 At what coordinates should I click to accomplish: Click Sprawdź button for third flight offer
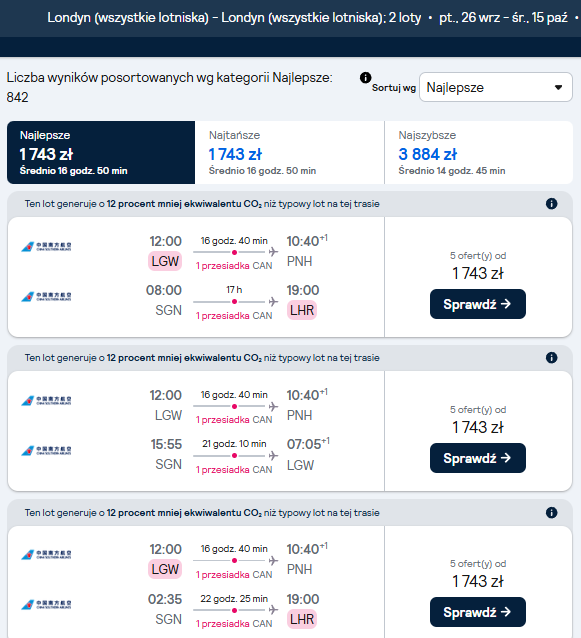(478, 612)
